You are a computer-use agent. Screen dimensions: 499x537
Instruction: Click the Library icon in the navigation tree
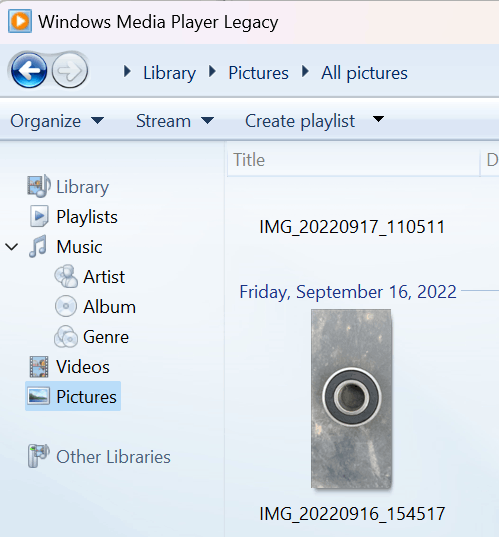pos(39,186)
